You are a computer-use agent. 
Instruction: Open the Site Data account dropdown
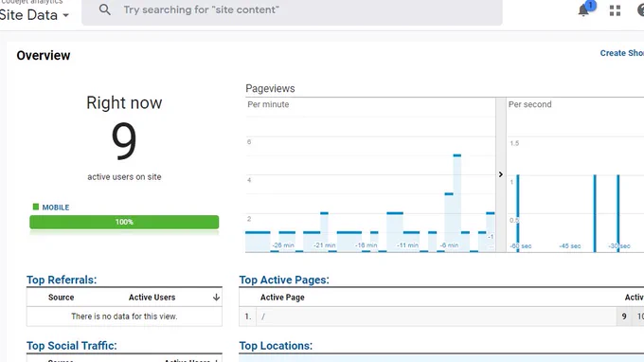point(34,15)
